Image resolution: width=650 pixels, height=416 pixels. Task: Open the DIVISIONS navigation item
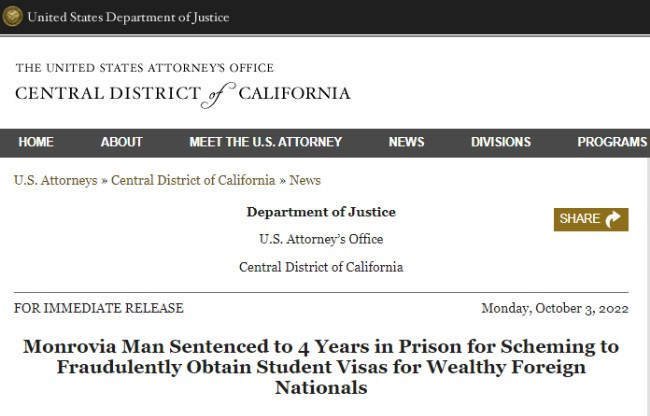pos(501,142)
